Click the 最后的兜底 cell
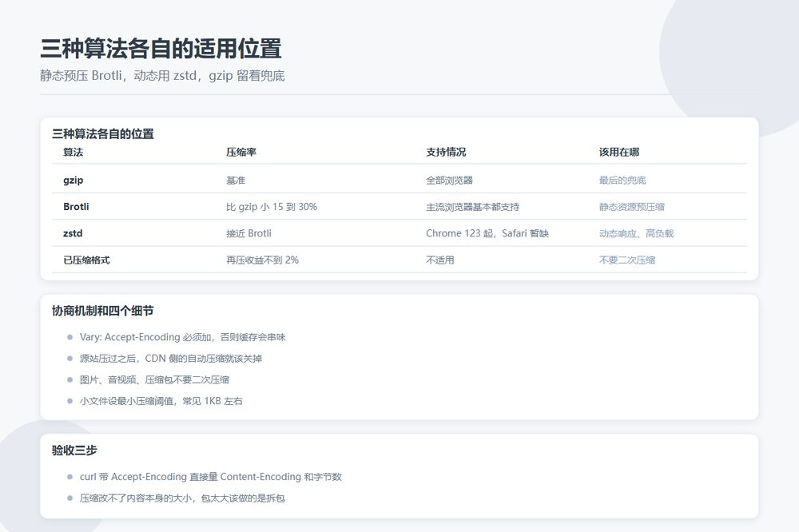The width and height of the screenshot is (799, 532). click(622, 180)
